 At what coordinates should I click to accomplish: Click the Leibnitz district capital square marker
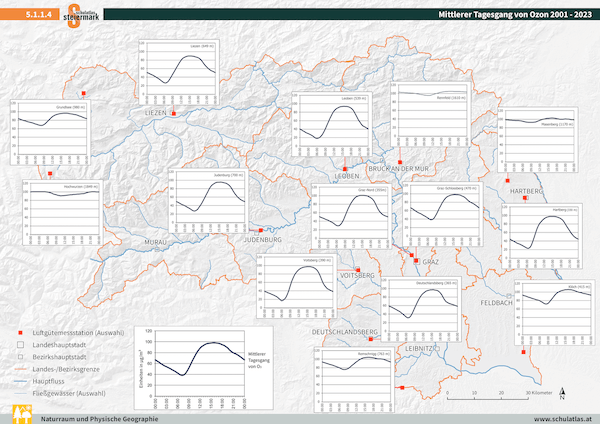437,349
